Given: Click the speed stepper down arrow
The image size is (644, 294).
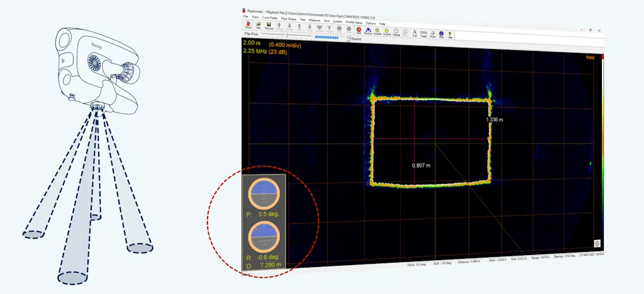Looking at the screenshot, I should 348,41.
